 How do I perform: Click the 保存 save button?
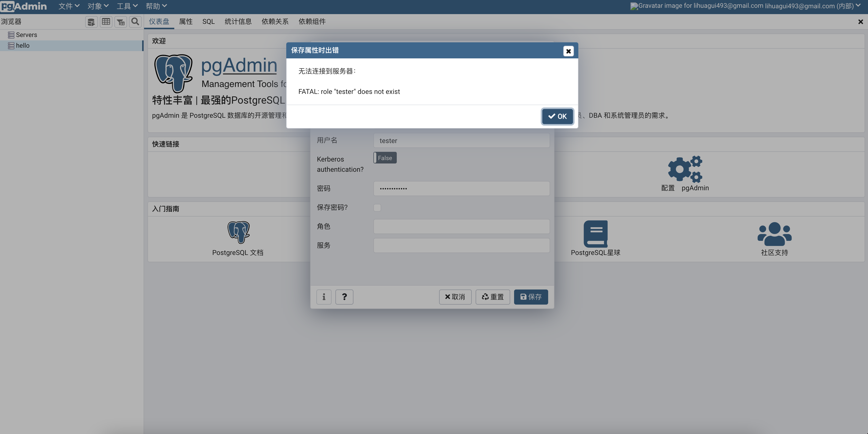pos(531,297)
